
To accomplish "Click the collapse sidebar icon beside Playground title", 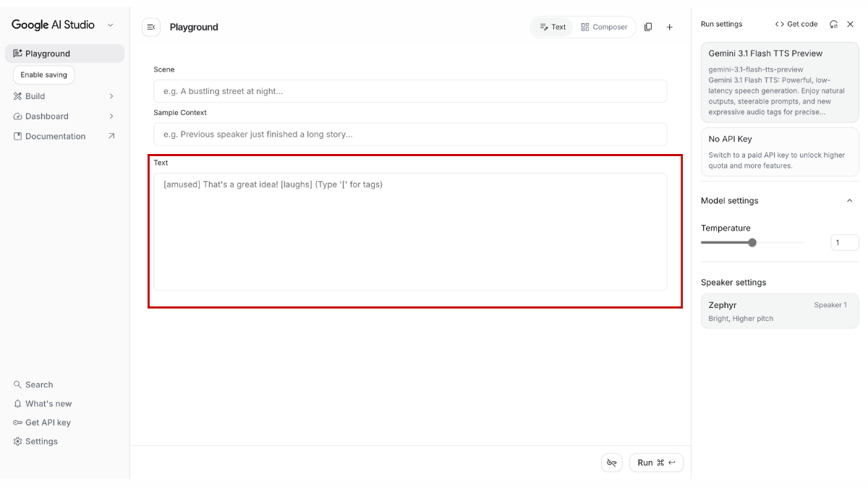I will click(x=150, y=27).
